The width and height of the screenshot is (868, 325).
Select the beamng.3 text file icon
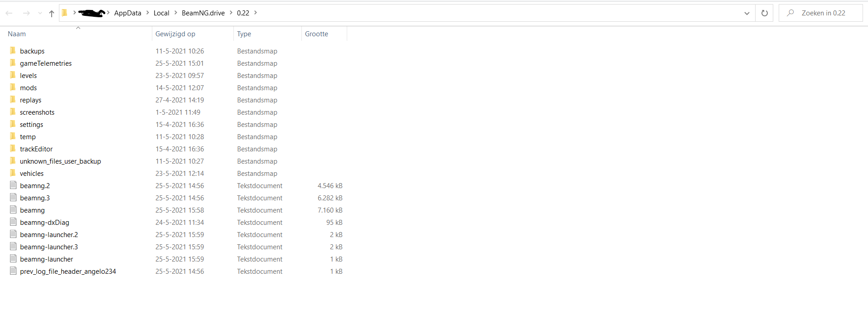coord(13,197)
